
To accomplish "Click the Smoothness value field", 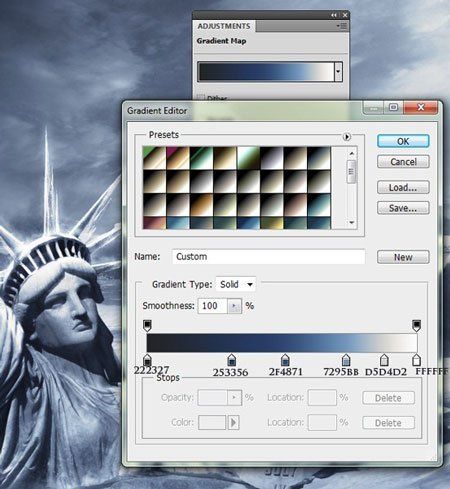I will 212,306.
